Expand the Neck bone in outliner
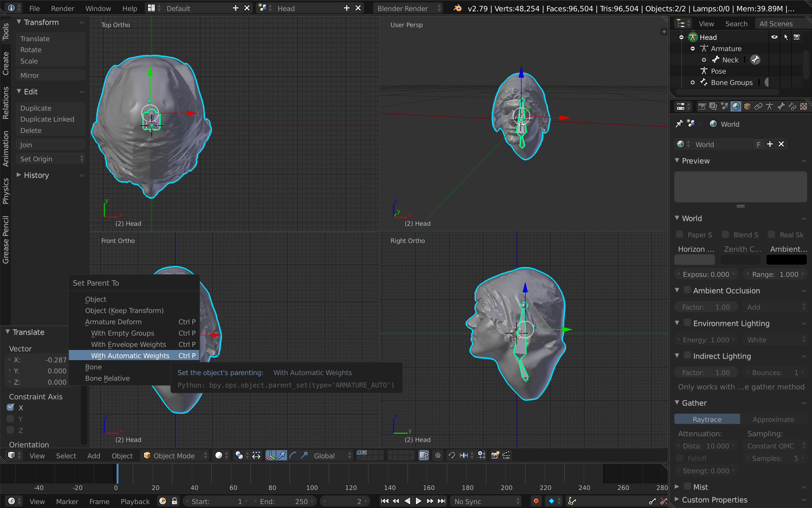 704,60
